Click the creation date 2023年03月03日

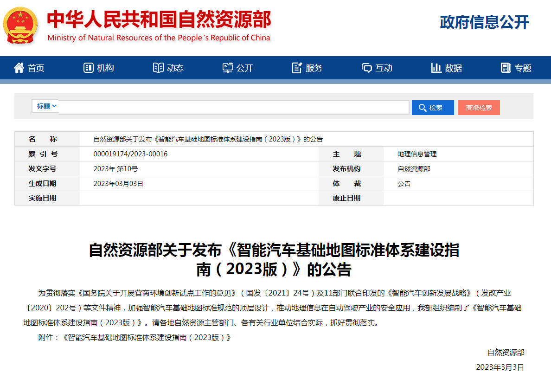[118, 184]
